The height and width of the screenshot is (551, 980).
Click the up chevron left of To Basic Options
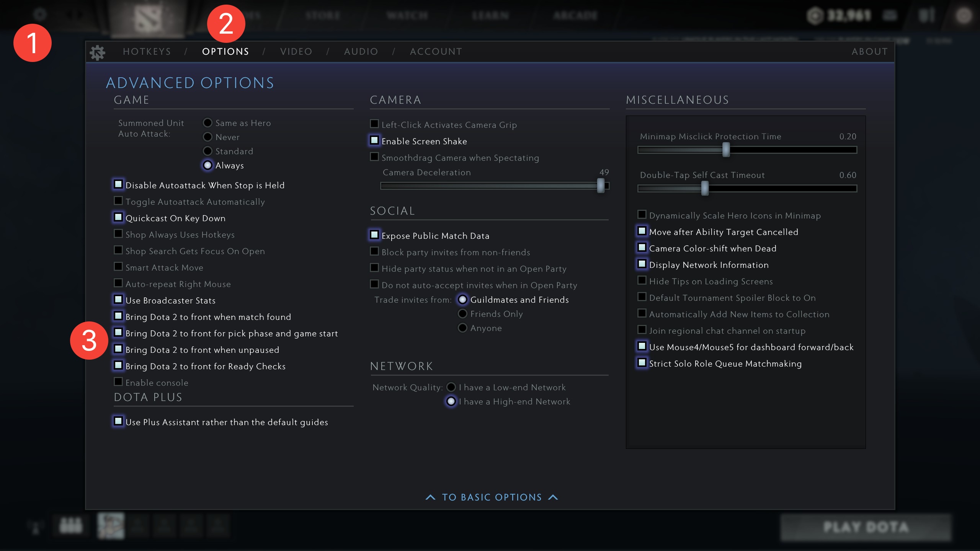[x=430, y=497]
